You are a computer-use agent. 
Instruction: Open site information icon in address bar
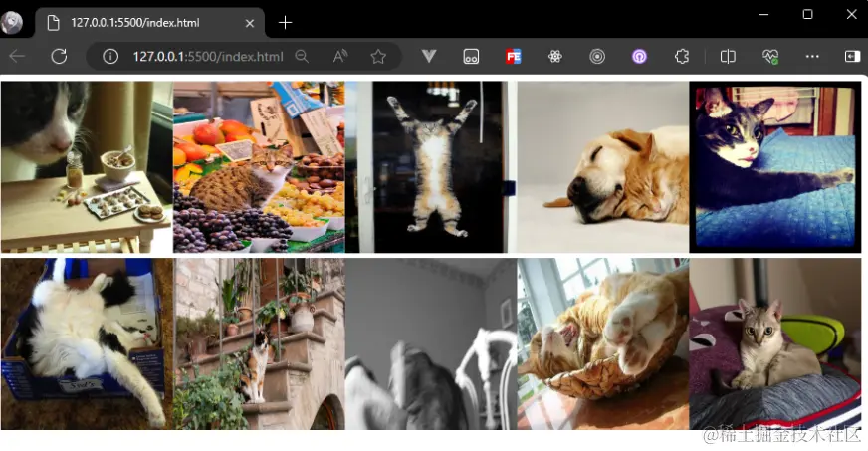pos(110,56)
